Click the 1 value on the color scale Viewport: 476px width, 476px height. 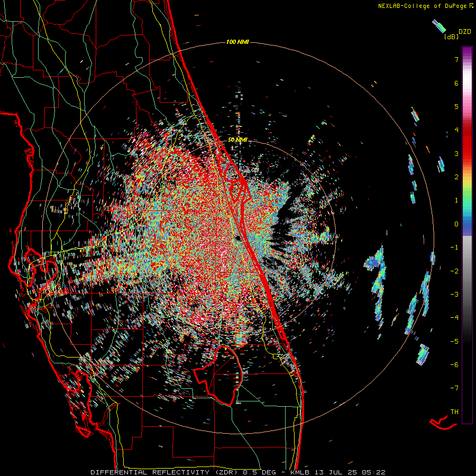(x=456, y=200)
